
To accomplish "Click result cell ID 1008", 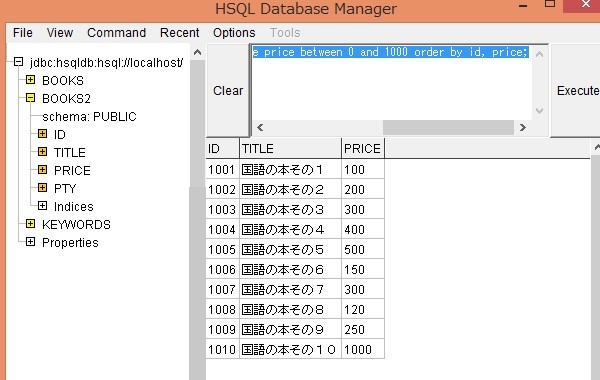I will click(223, 309).
